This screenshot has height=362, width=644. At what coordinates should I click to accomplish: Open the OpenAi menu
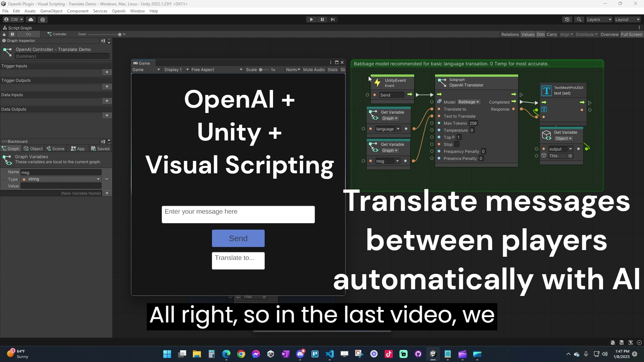tap(119, 11)
